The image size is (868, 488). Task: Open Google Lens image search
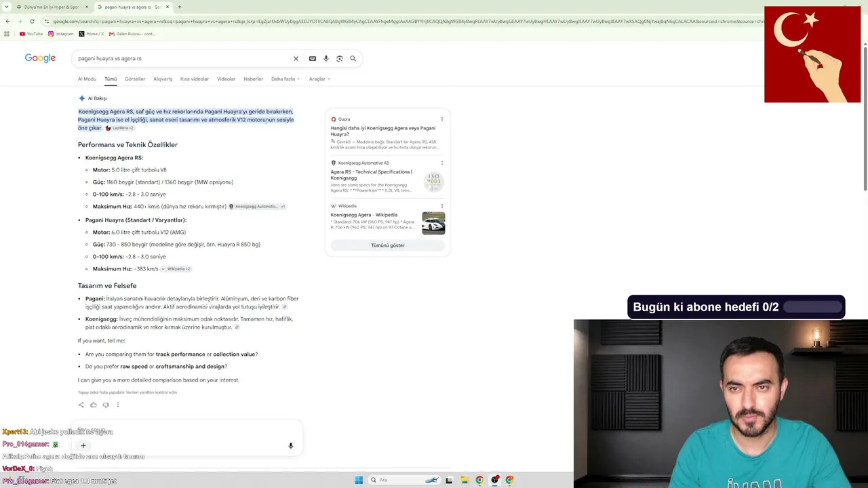coord(340,58)
